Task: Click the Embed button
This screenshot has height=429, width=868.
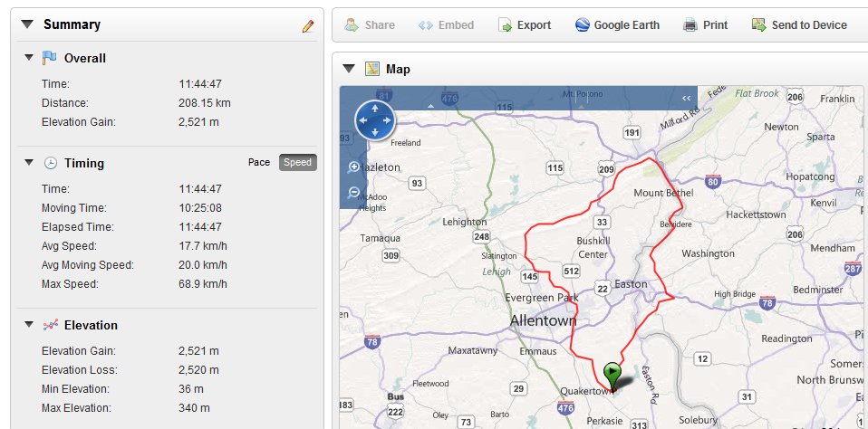Action: (x=446, y=24)
